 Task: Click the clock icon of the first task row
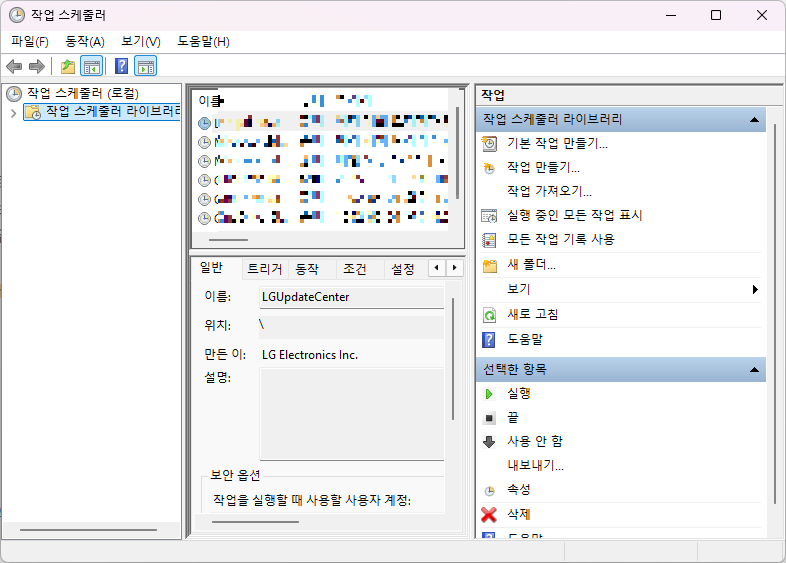[204, 123]
